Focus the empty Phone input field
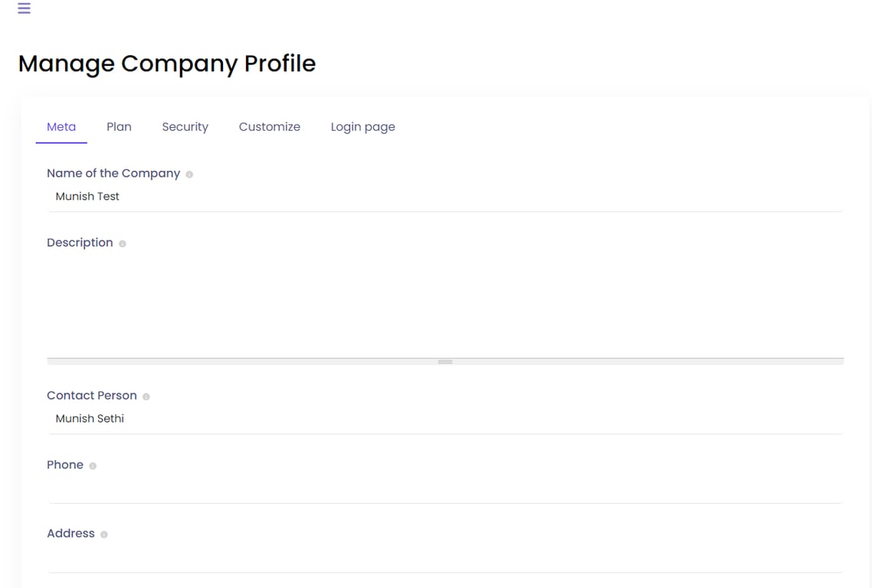The image size is (872, 588). pyautogui.click(x=444, y=488)
